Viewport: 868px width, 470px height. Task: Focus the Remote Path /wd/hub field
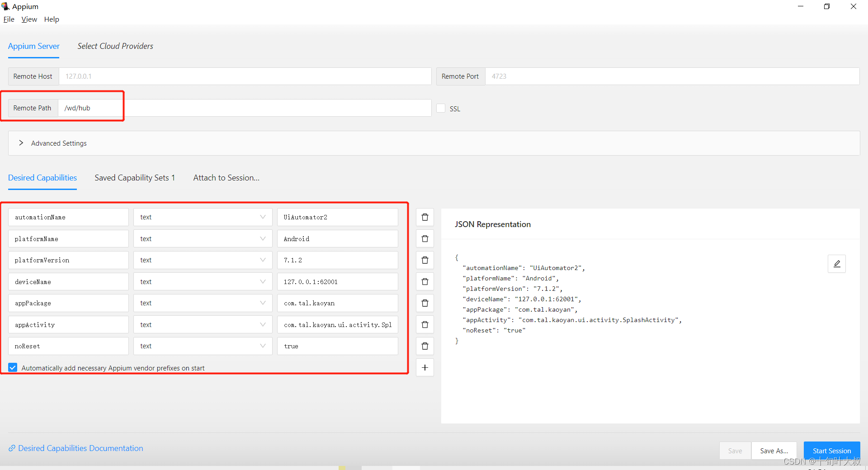coord(245,108)
